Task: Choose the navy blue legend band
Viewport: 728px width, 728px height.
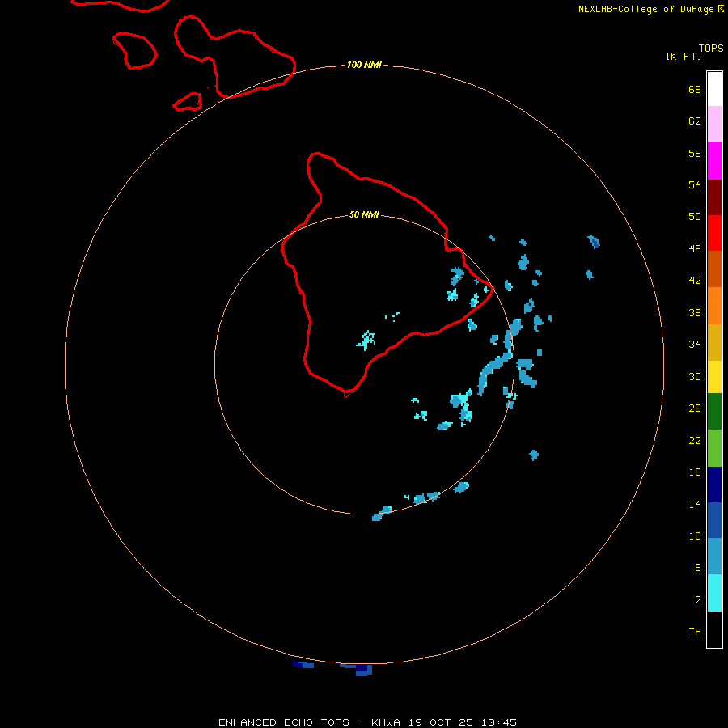Action: tap(714, 485)
